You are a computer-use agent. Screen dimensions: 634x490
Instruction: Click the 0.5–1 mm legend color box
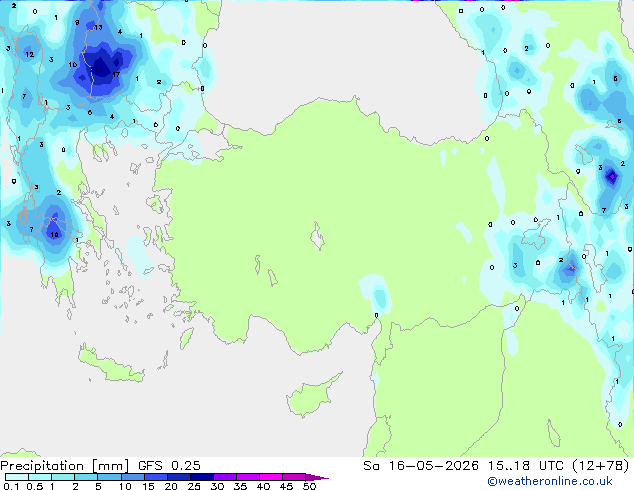(40, 477)
